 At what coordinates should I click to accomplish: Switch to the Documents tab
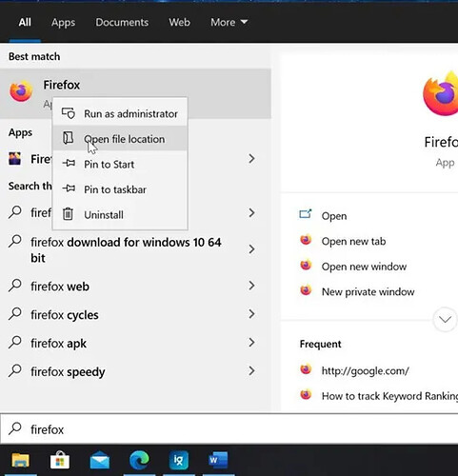122,22
